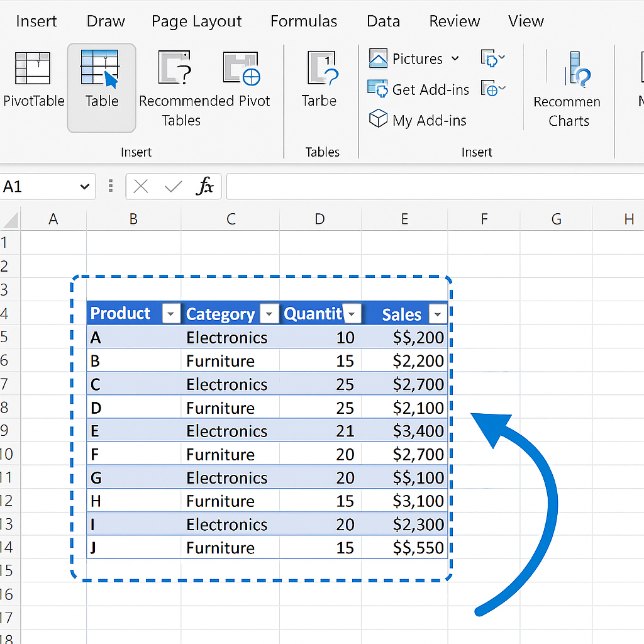The width and height of the screenshot is (644, 644).
Task: Click quantity 10 in product A row
Action: [x=320, y=337]
